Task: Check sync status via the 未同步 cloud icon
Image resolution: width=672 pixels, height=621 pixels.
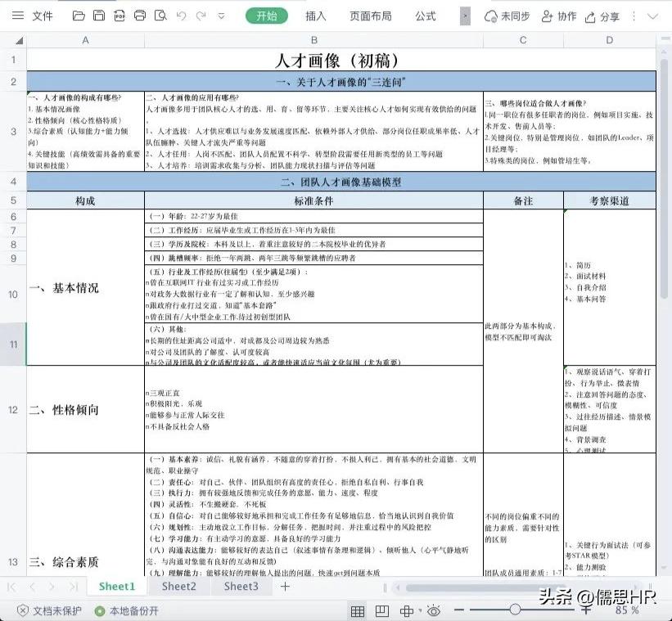Action: tap(510, 15)
